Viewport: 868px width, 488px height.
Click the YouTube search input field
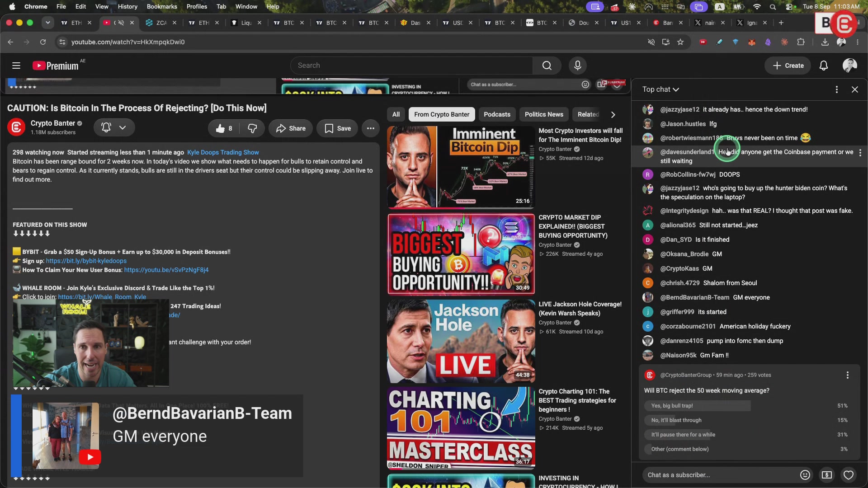click(411, 66)
